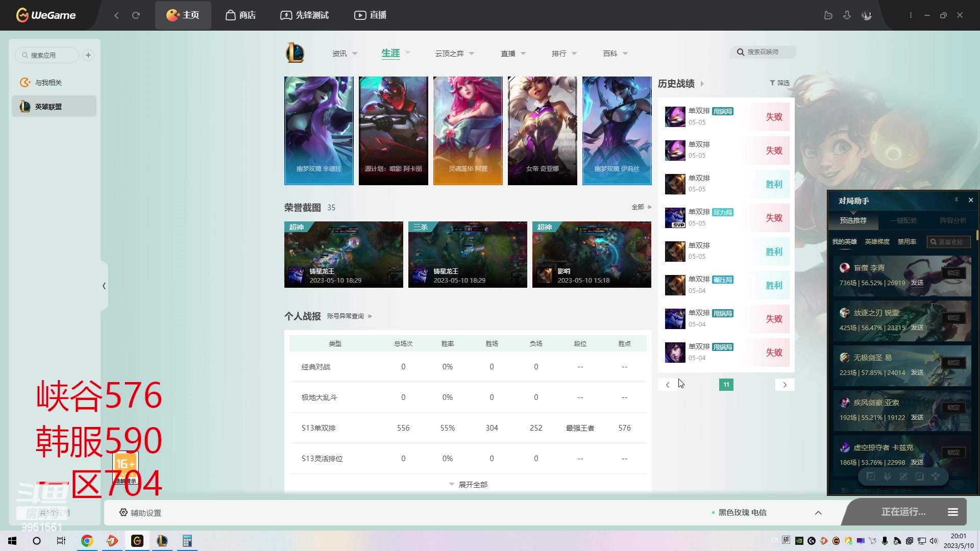Open the 商店 store tab
This screenshot has height=551, width=980.
(x=240, y=15)
